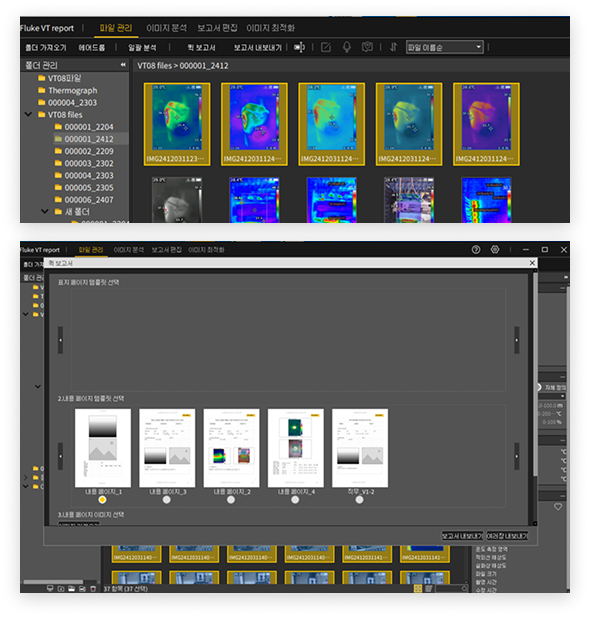Click the dialog vertical scrollbar
This screenshot has width=590, height=617.
coord(535,374)
